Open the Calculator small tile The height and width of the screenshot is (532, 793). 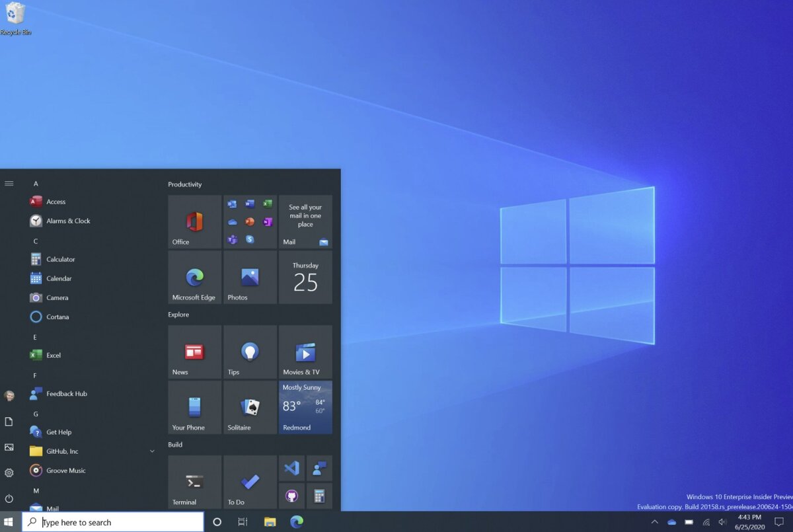319,496
